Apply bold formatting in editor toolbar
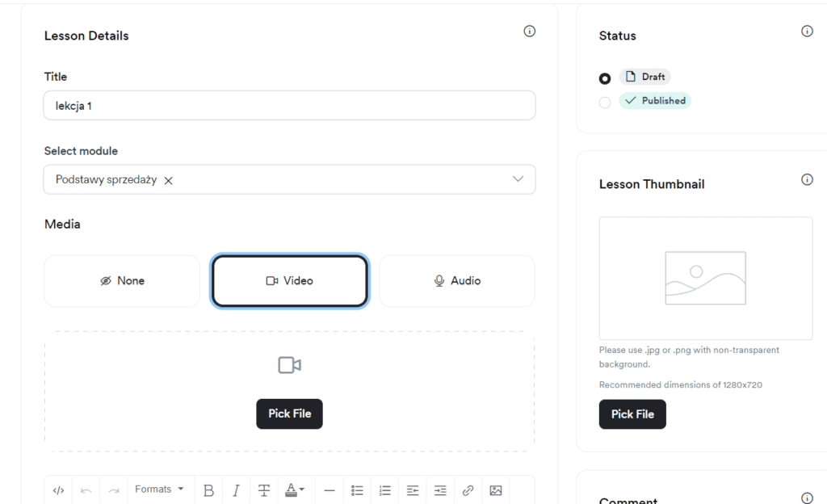Viewport: 827px width, 504px height. pos(208,490)
